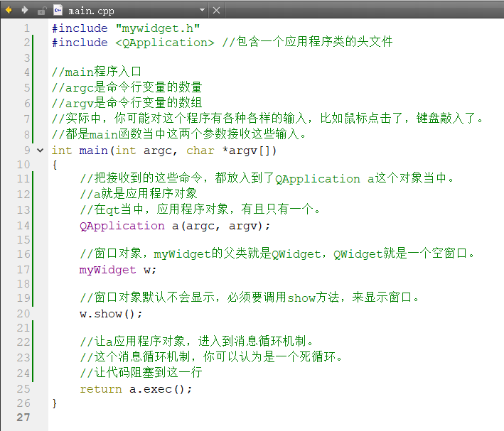Click the myWidget type on line 17
This screenshot has width=504, height=431.
(x=107, y=270)
